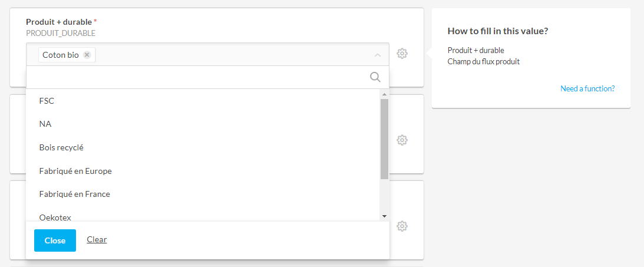Click the third field's gear icon
644x267 pixels.
pos(402,226)
